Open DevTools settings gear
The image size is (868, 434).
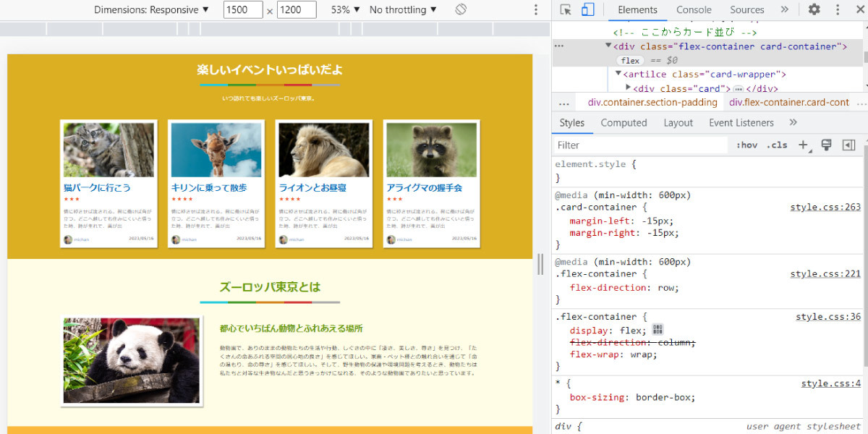pyautogui.click(x=814, y=9)
